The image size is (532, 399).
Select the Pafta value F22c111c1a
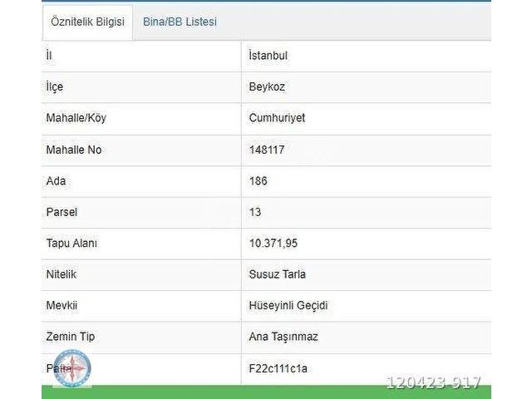coord(278,368)
